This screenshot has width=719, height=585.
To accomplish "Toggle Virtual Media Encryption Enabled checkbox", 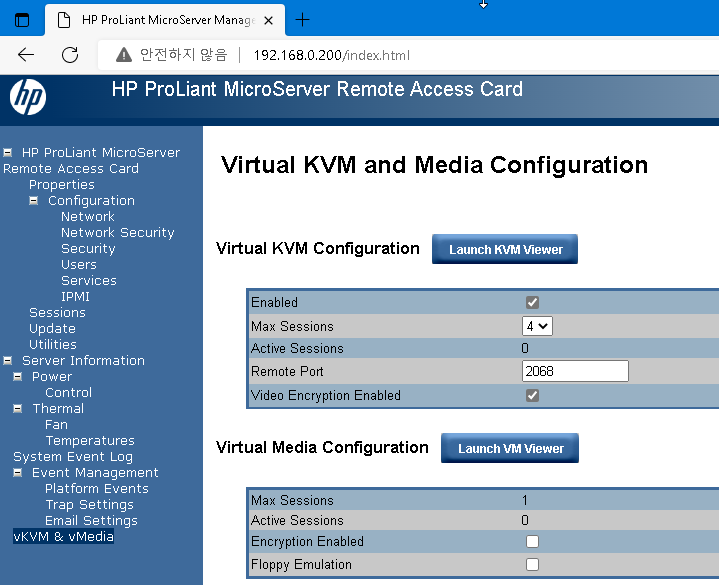I will click(x=532, y=541).
